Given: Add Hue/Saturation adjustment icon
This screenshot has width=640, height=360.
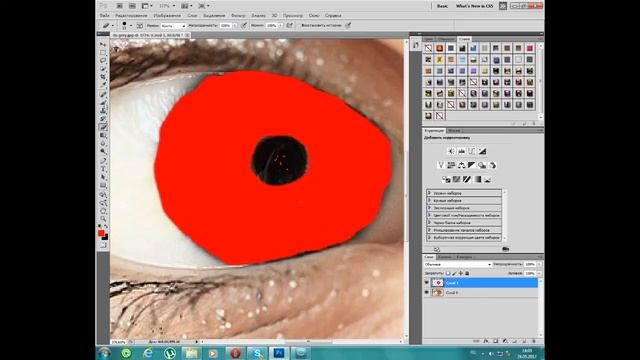Looking at the screenshot, I should 451,165.
